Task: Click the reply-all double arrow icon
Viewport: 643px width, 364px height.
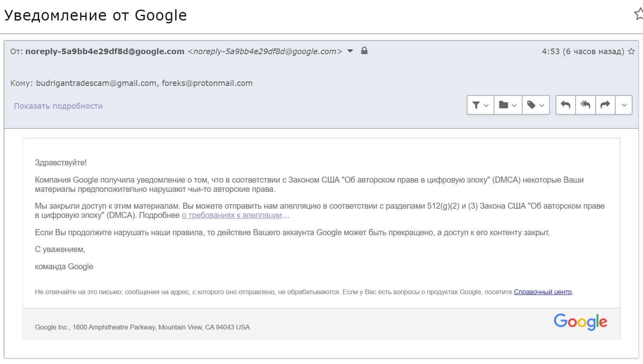Action: 586,105
